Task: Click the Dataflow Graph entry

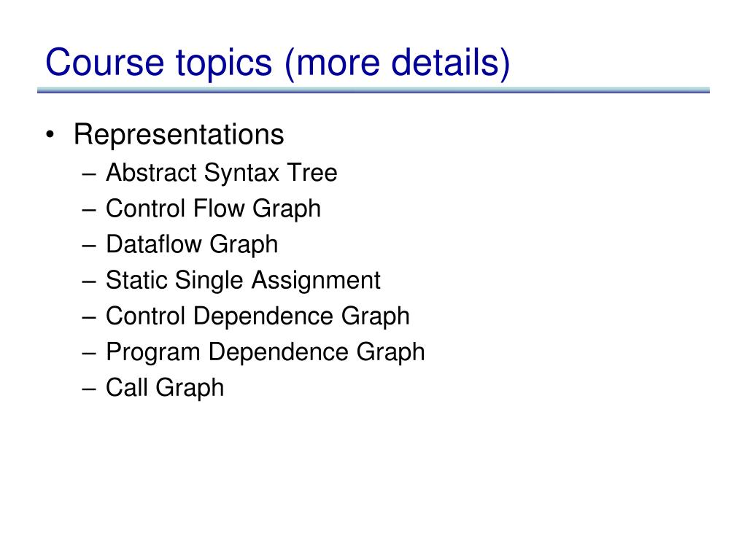Action: coord(192,245)
